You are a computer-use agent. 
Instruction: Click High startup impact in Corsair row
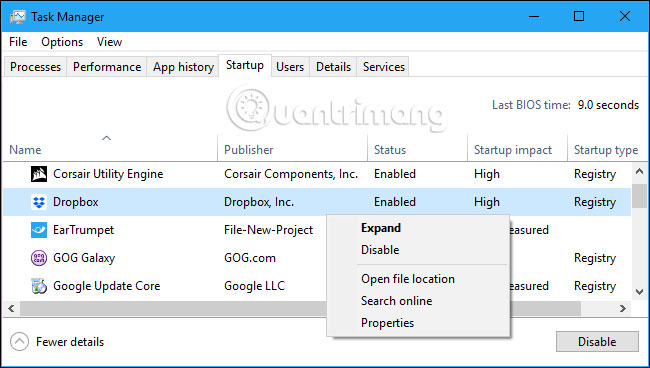coord(487,174)
